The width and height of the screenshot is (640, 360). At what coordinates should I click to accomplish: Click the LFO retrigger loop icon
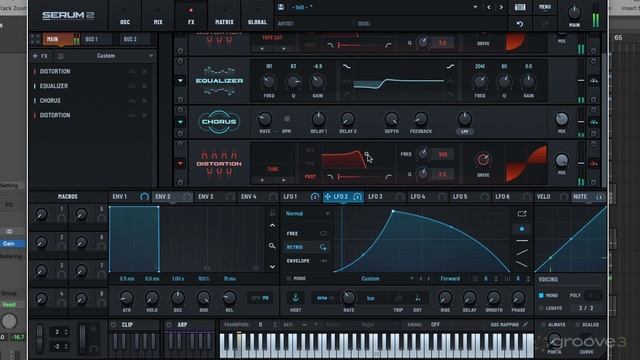[323, 247]
